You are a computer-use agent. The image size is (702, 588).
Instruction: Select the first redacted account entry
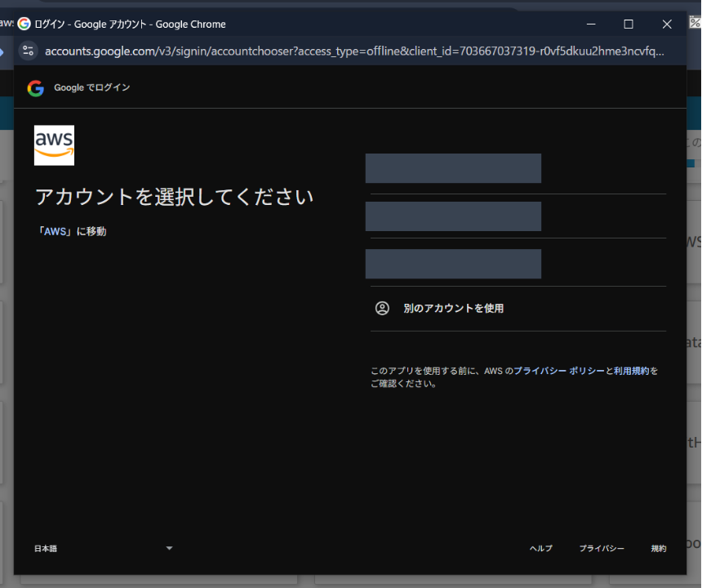453,168
